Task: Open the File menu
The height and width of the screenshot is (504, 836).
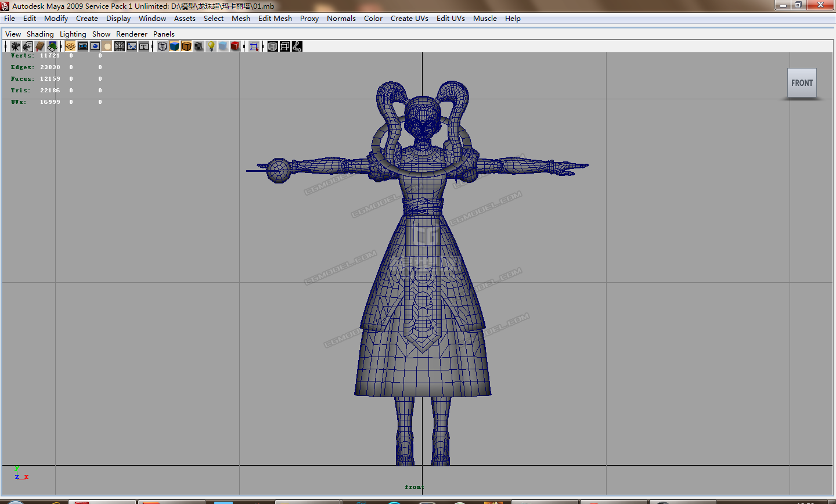Action: click(x=10, y=19)
